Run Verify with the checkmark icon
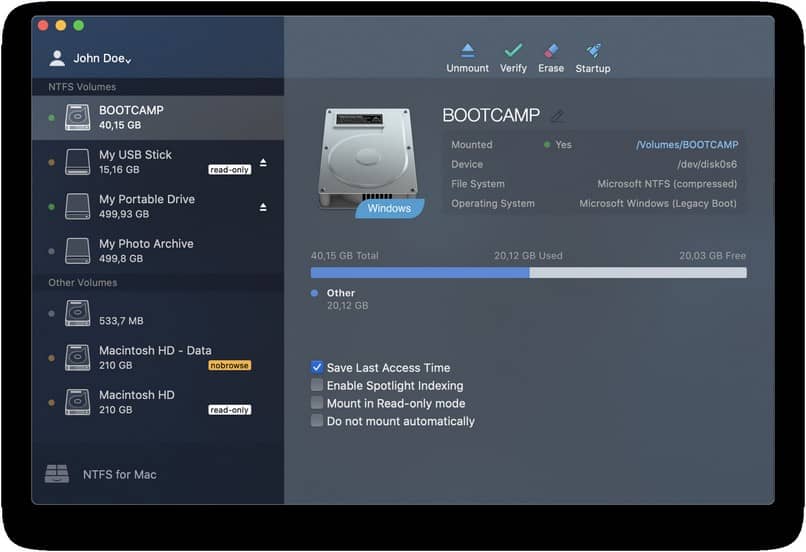The image size is (806, 552). (513, 50)
